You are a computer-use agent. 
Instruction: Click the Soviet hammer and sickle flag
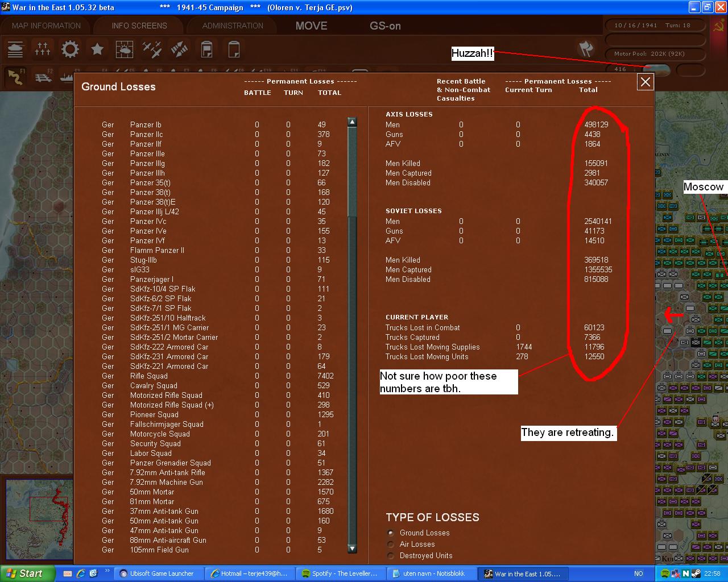coord(719,26)
